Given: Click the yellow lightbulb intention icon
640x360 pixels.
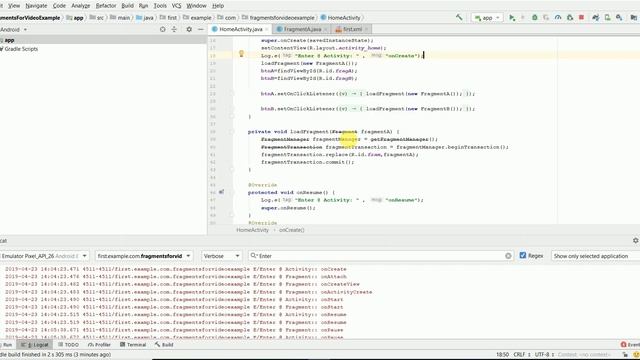Looking at the screenshot, I should (x=241, y=53).
